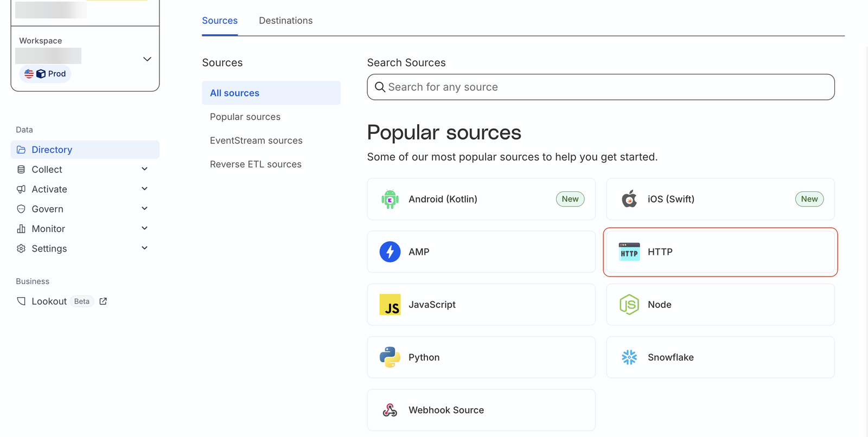Click the Prod environment badge
Viewport: 868px width, 437px height.
[45, 74]
